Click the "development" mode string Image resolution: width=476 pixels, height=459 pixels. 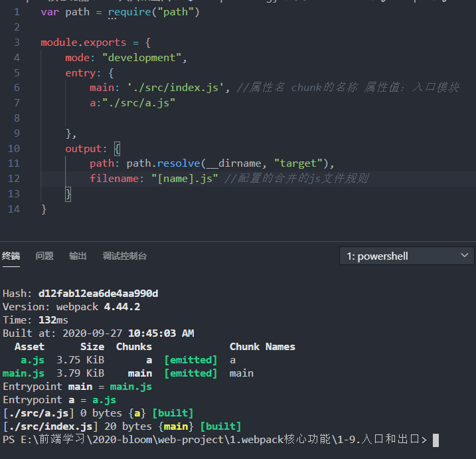[x=142, y=58]
